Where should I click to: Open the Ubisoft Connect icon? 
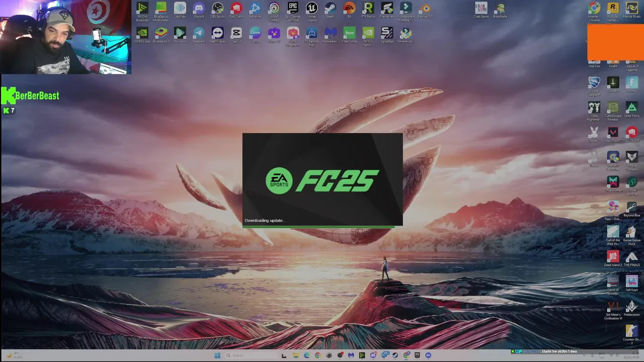274,12
